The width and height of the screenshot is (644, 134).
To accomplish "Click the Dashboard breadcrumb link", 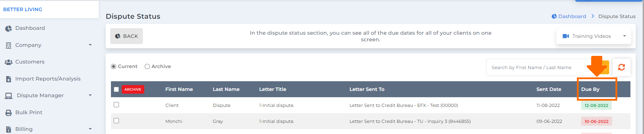I will (572, 16).
